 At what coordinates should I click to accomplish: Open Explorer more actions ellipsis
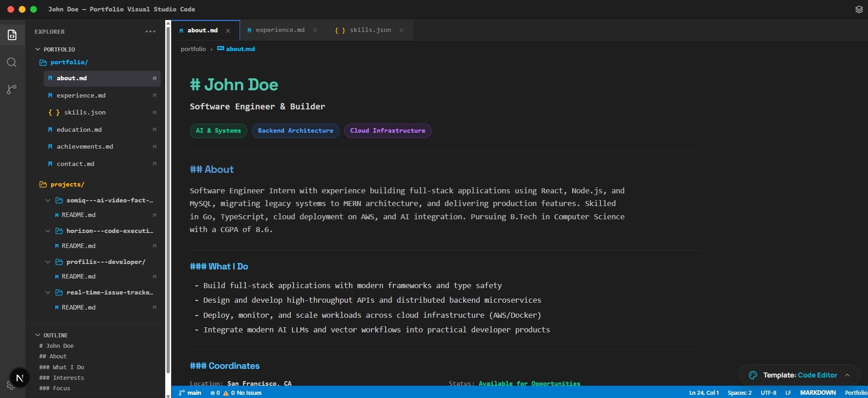pyautogui.click(x=151, y=31)
